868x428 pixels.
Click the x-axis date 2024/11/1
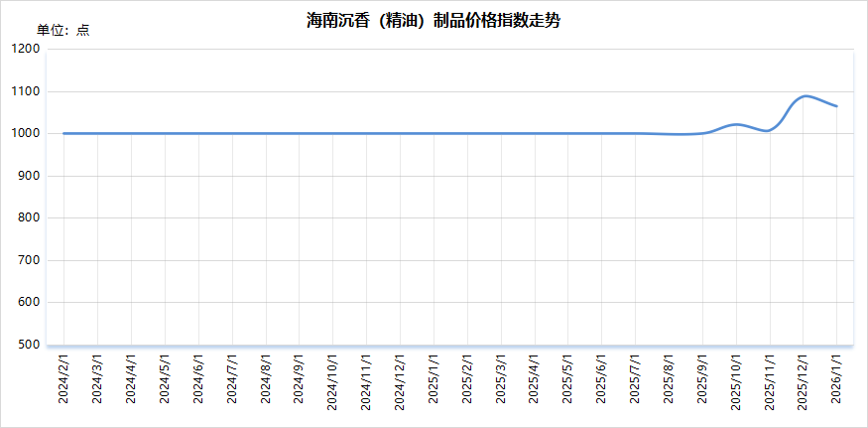pos(366,381)
